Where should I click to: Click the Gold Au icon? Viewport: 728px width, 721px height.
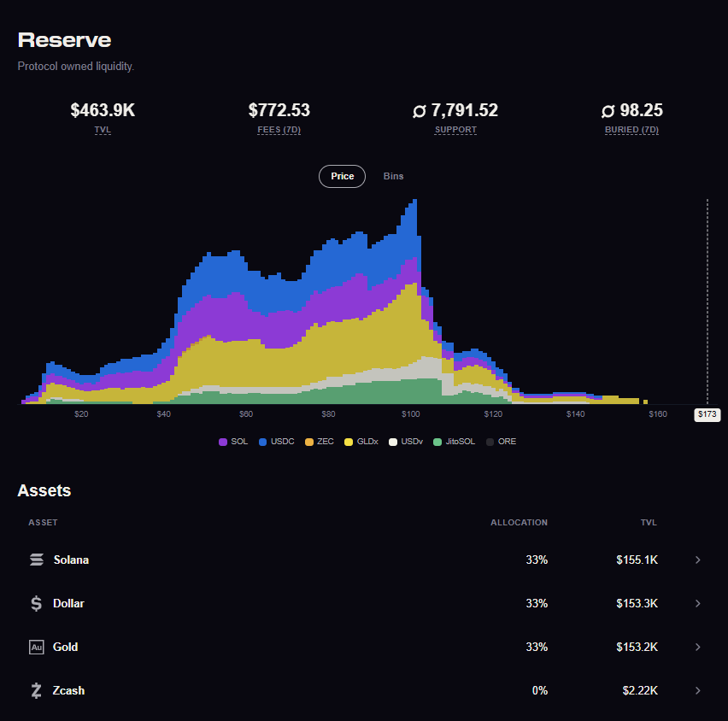37,648
